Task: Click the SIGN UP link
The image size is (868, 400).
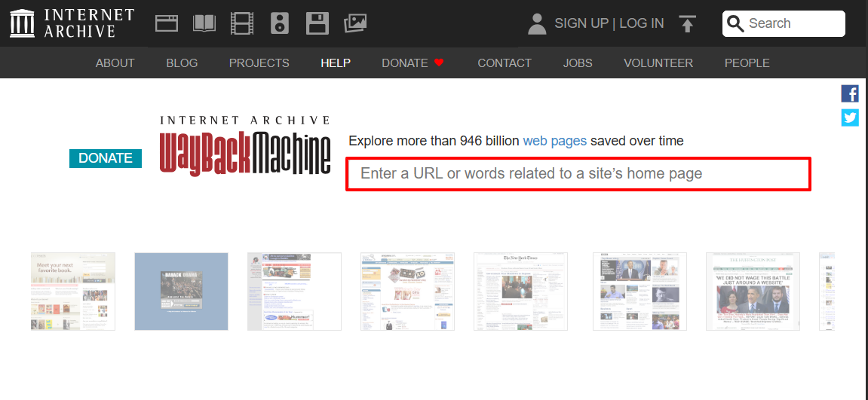Action: pos(581,23)
